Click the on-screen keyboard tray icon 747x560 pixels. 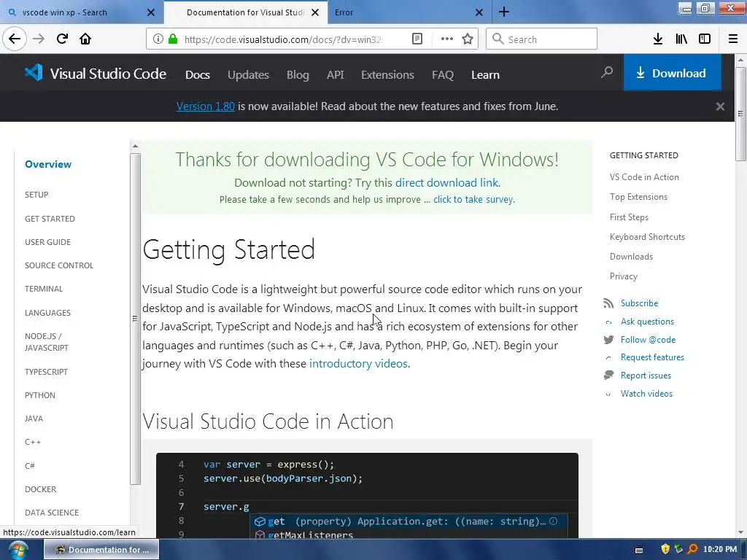pyautogui.click(x=639, y=550)
